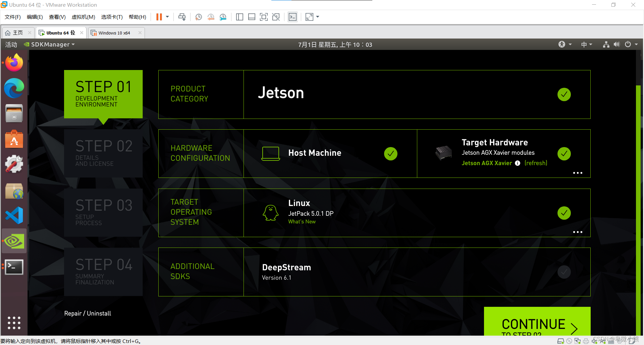Click the NVIDIA SDK Manager dock icon

[14, 241]
